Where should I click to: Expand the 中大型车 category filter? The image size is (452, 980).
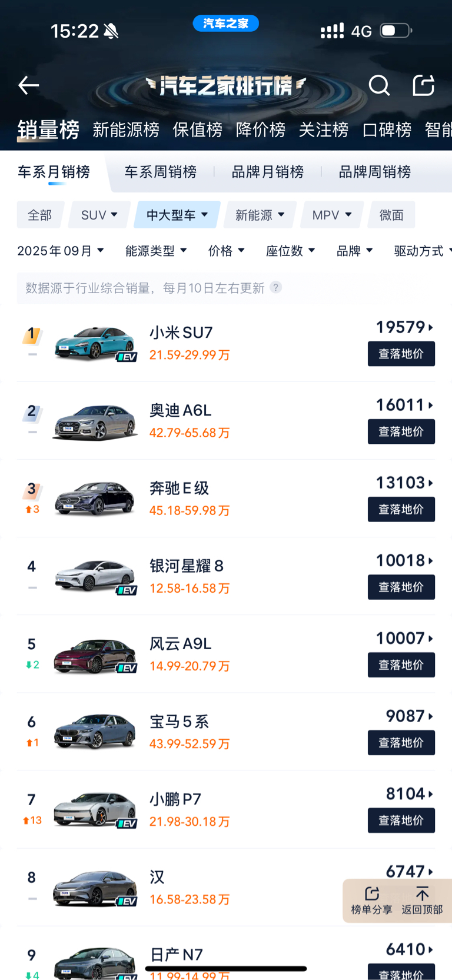[x=177, y=215]
